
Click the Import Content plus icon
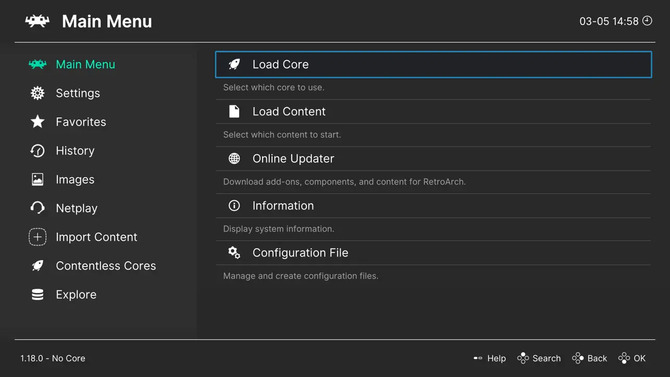37,237
